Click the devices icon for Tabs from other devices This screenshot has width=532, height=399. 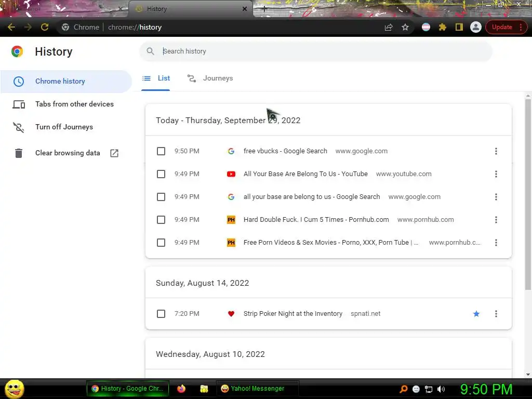(x=19, y=104)
